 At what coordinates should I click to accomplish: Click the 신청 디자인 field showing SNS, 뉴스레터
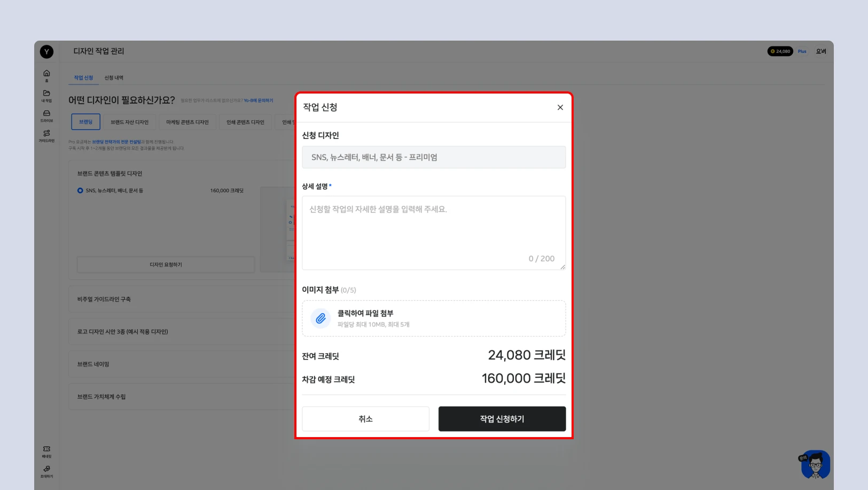click(434, 157)
